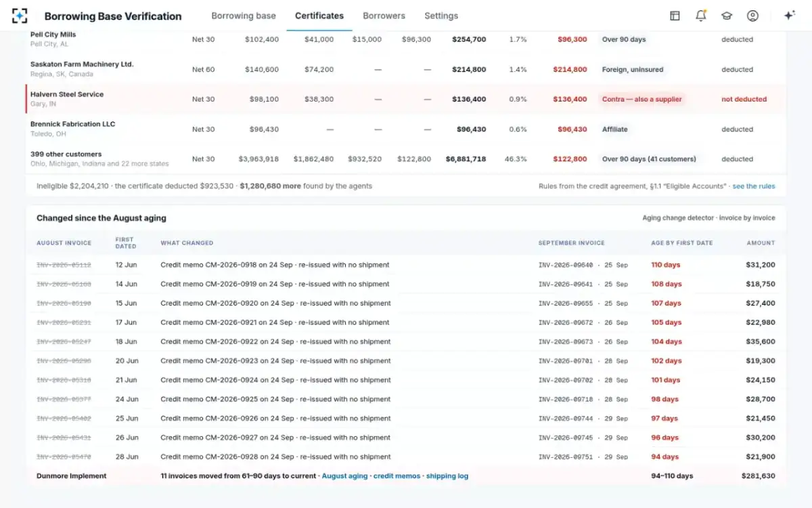This screenshot has width=812, height=508.
Task: Click the Dunmore Implement summary label
Action: pyautogui.click(x=71, y=476)
